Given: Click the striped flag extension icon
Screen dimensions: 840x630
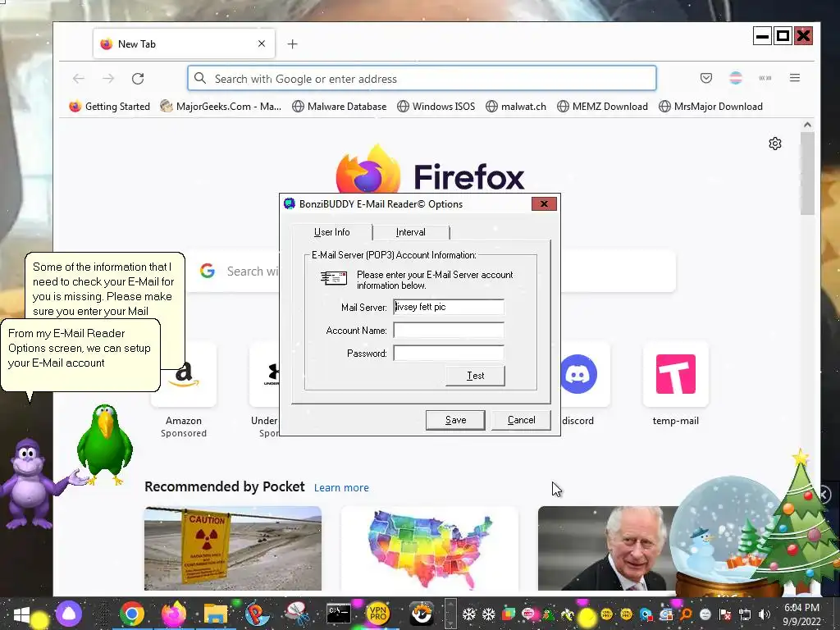Looking at the screenshot, I should pyautogui.click(x=736, y=78).
